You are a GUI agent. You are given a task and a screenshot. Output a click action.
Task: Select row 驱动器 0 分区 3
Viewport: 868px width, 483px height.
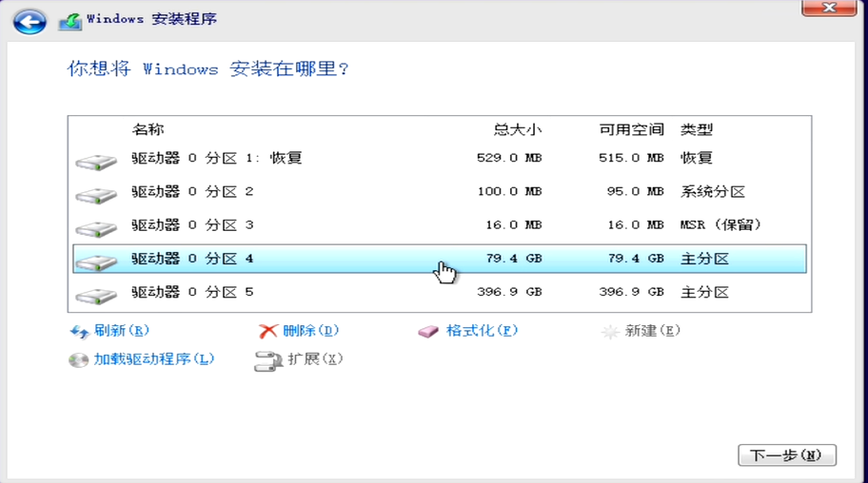click(x=440, y=225)
